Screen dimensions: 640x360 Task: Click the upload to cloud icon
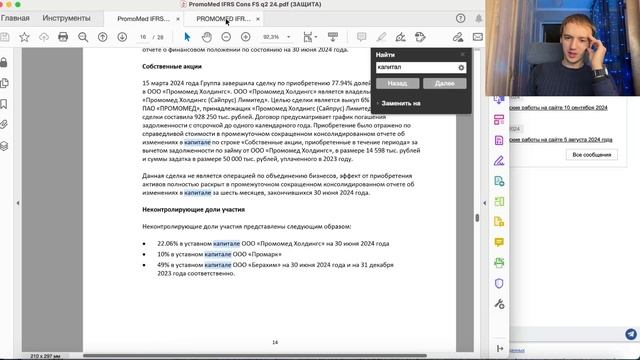pyautogui.click(x=44, y=37)
